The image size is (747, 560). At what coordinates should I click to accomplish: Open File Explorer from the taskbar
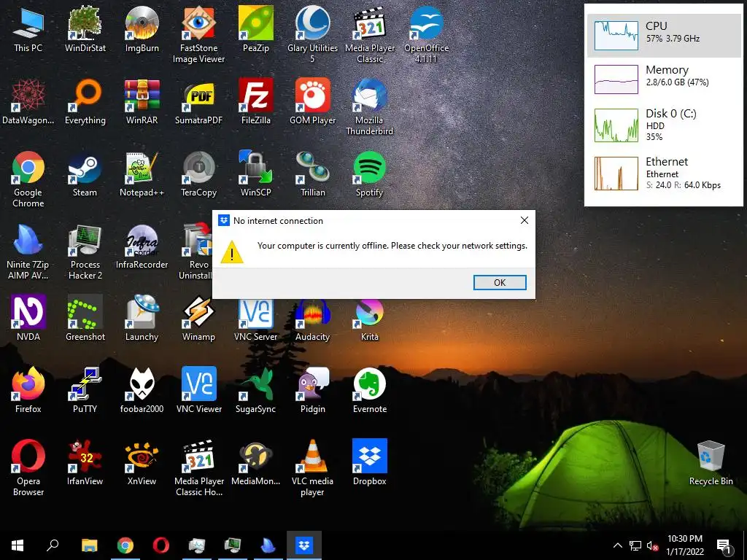(x=89, y=545)
